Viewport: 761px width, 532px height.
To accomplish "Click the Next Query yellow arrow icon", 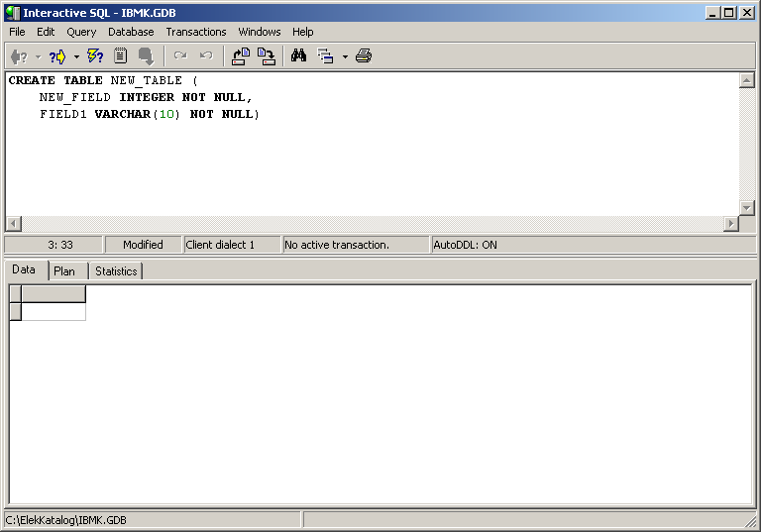I will 57,56.
